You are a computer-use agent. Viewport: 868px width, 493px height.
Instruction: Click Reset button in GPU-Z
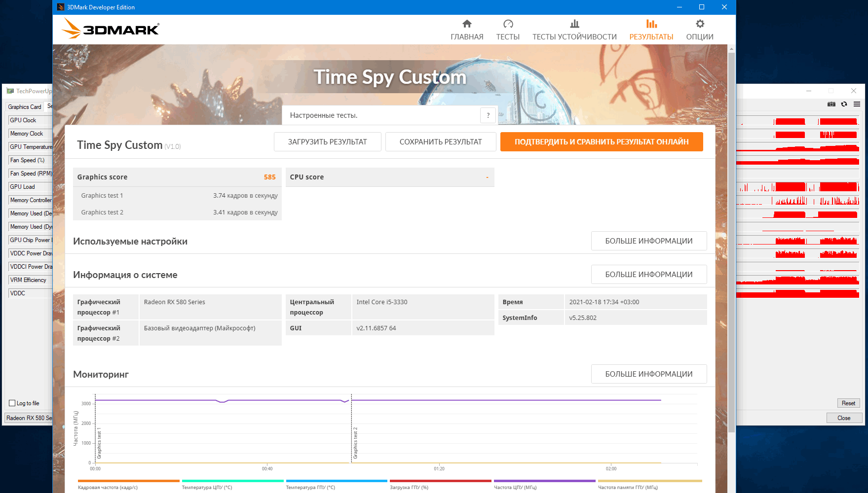pyautogui.click(x=848, y=403)
